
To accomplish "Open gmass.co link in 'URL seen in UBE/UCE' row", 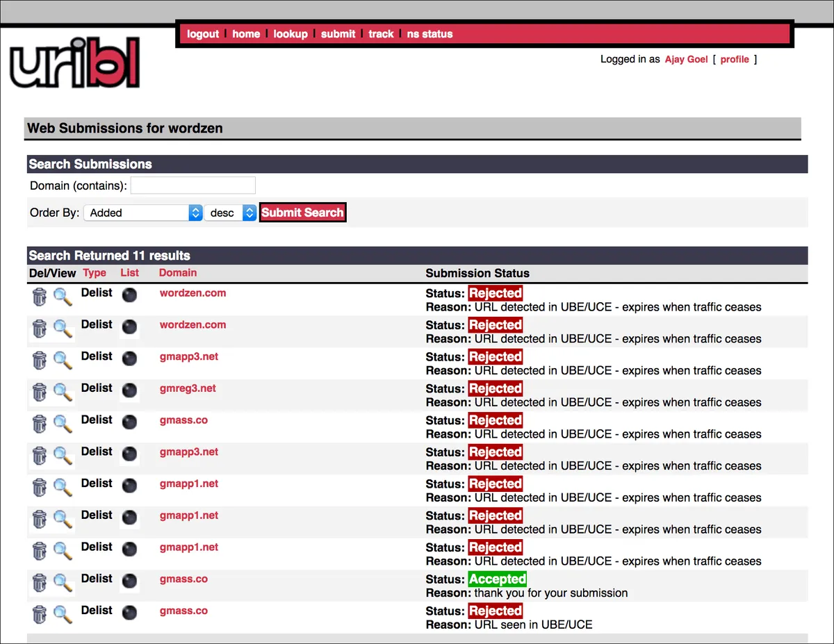I will pyautogui.click(x=183, y=611).
